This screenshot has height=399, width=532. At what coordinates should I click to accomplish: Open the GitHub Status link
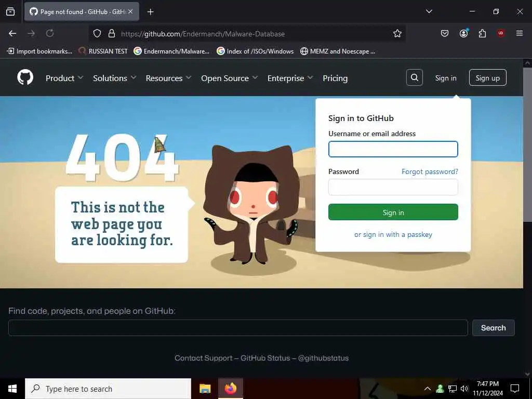265,358
